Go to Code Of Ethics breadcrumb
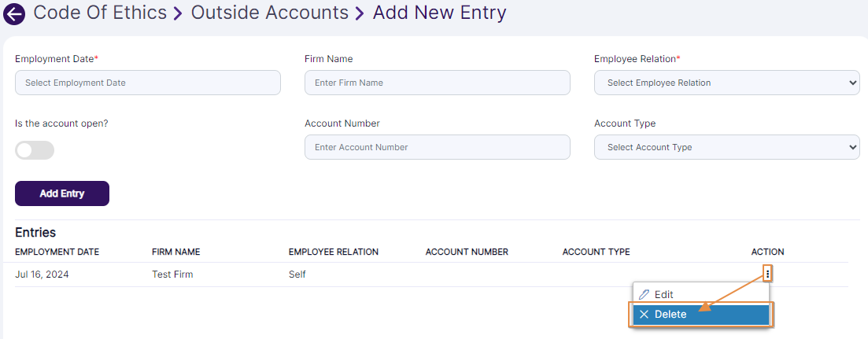Screen dimensions: 868x339 point(100,13)
